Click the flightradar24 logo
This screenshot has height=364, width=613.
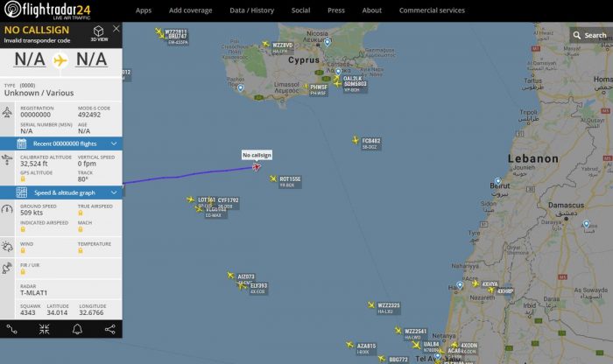[47, 10]
